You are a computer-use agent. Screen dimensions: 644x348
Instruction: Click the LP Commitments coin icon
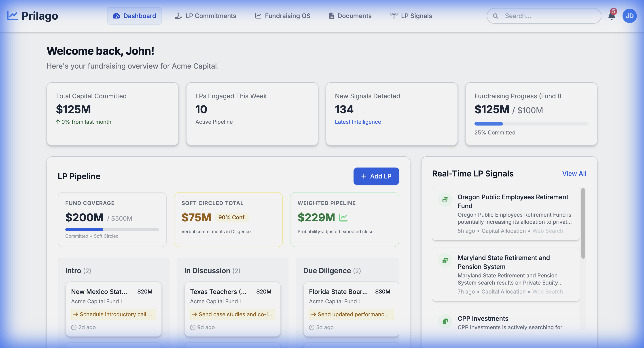pyautogui.click(x=178, y=16)
